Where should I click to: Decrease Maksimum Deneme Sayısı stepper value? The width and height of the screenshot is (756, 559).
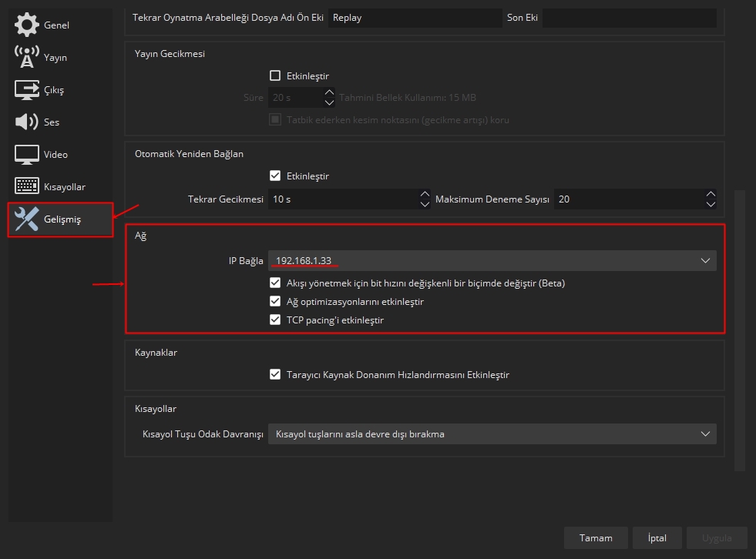point(711,204)
